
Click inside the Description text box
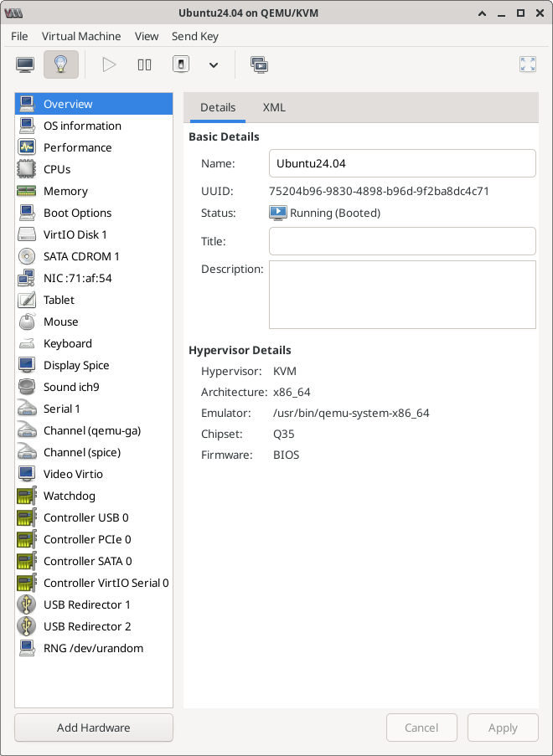[x=401, y=294]
